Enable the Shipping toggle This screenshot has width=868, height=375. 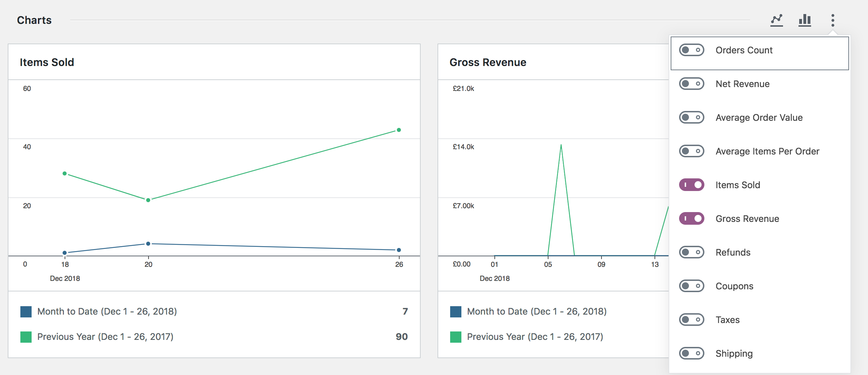tap(692, 353)
